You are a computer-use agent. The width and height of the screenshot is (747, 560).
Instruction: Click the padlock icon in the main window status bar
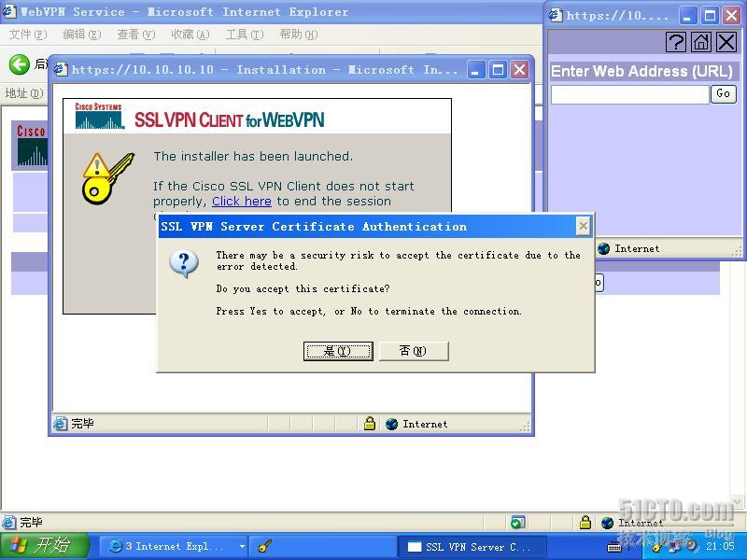585,523
